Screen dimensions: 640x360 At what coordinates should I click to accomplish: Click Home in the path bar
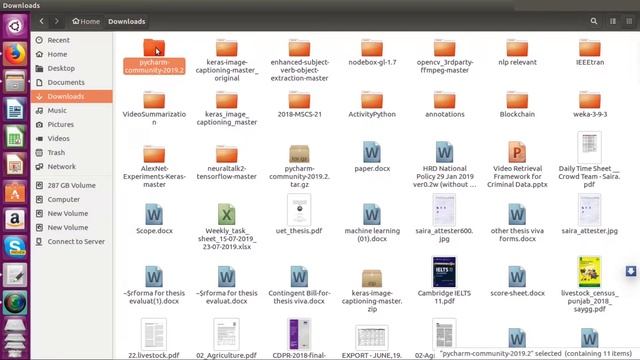[x=86, y=21]
